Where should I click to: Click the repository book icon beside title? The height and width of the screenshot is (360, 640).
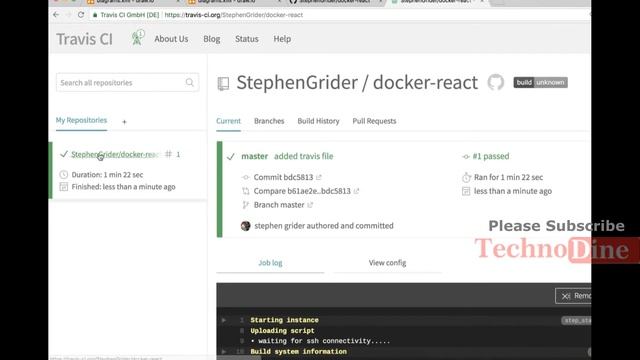[223, 84]
